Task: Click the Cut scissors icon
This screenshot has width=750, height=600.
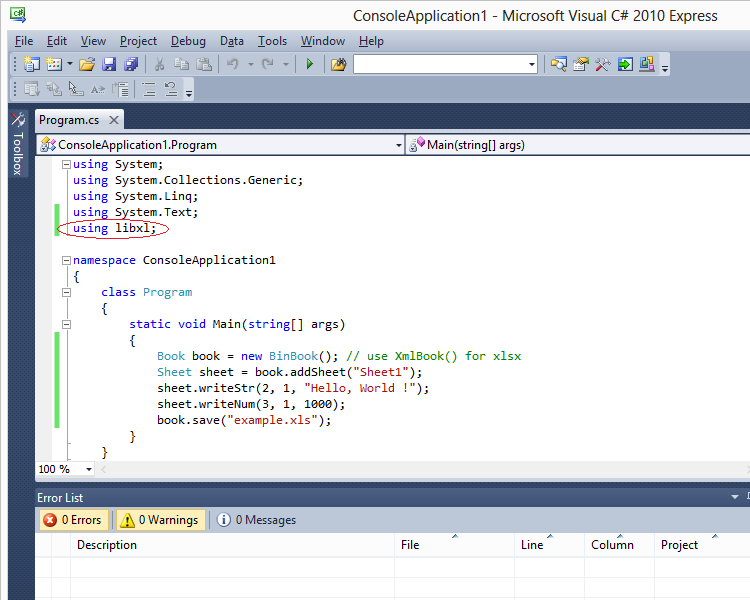Action: pos(159,64)
